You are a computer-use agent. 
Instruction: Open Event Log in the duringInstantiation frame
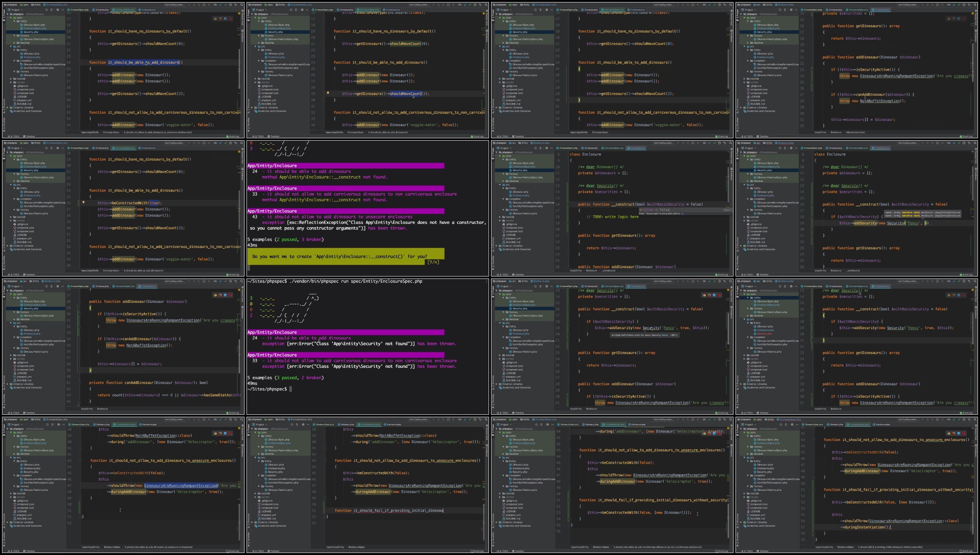pos(965,551)
